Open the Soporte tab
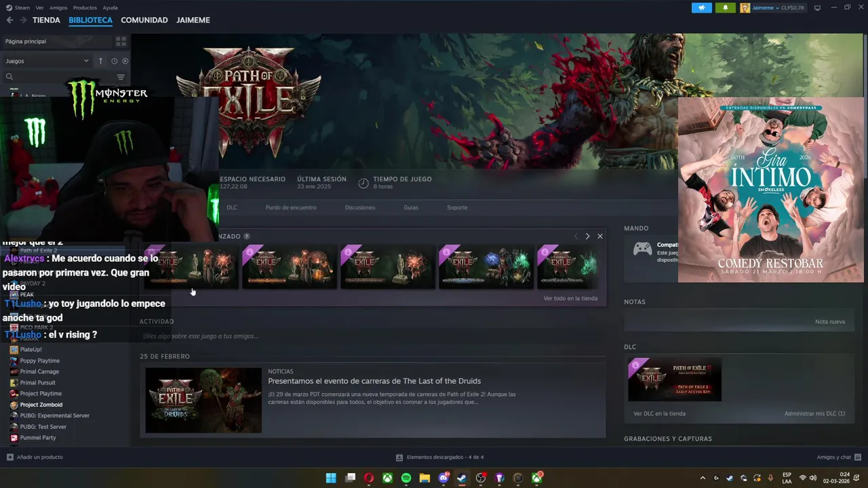 pyautogui.click(x=457, y=207)
